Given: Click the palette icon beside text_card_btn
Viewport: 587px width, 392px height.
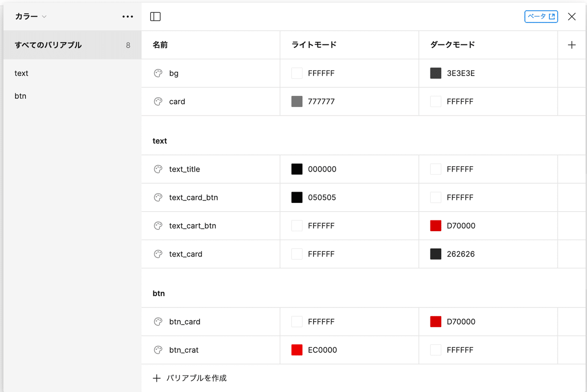Looking at the screenshot, I should coord(158,197).
